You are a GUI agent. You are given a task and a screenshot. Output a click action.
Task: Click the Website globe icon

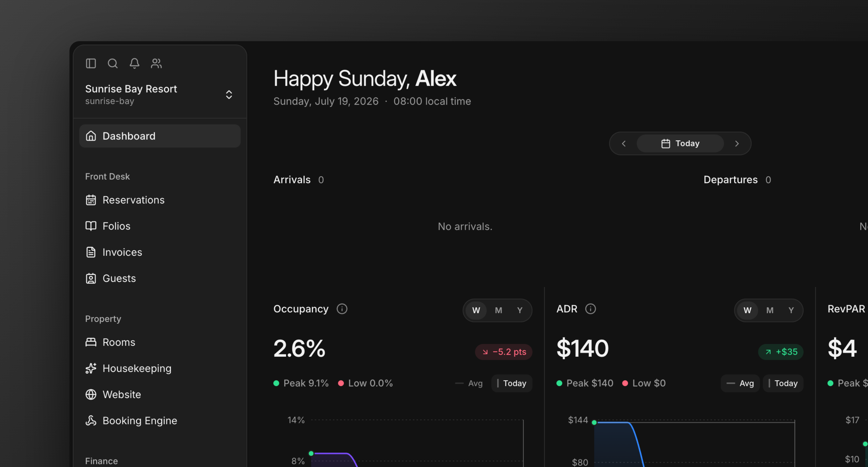click(x=91, y=394)
